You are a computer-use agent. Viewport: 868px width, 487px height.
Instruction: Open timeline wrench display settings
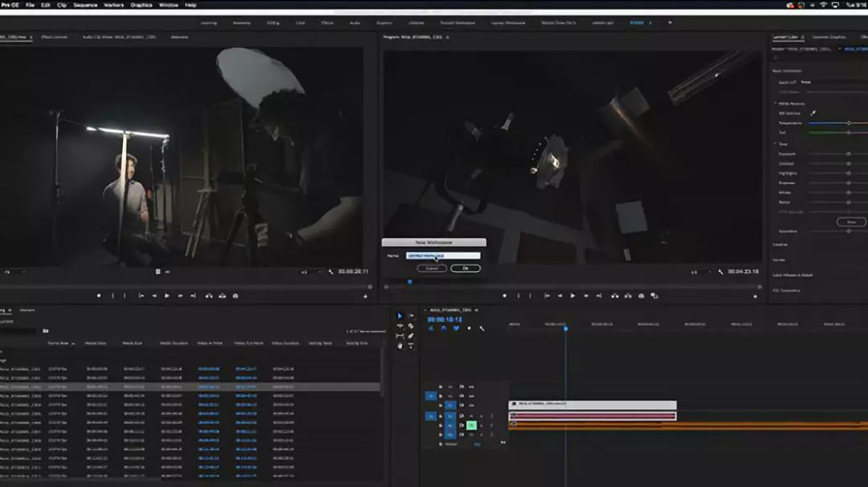[x=482, y=328]
